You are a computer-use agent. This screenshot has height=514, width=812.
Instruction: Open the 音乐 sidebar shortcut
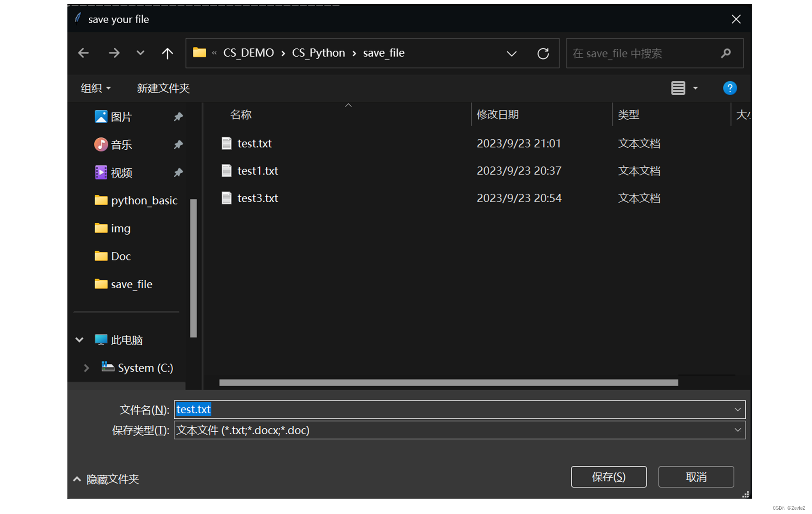tap(122, 145)
